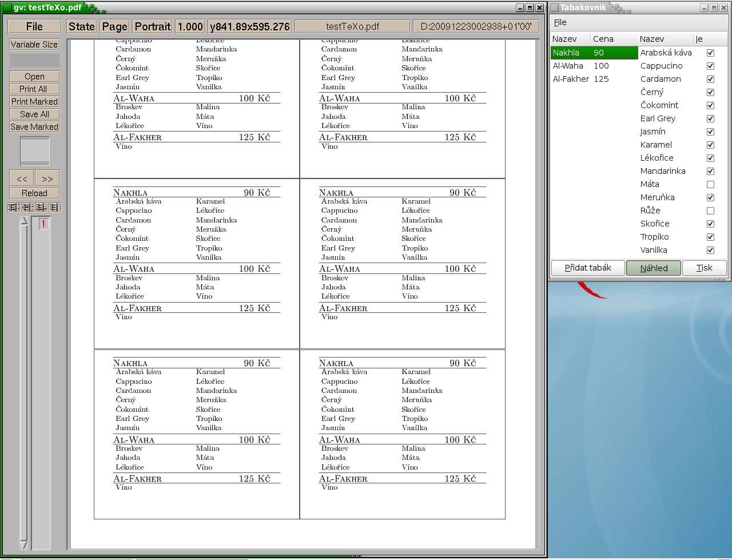
Task: Open the Portrait orientation dropdown
Action: pyautogui.click(x=153, y=27)
